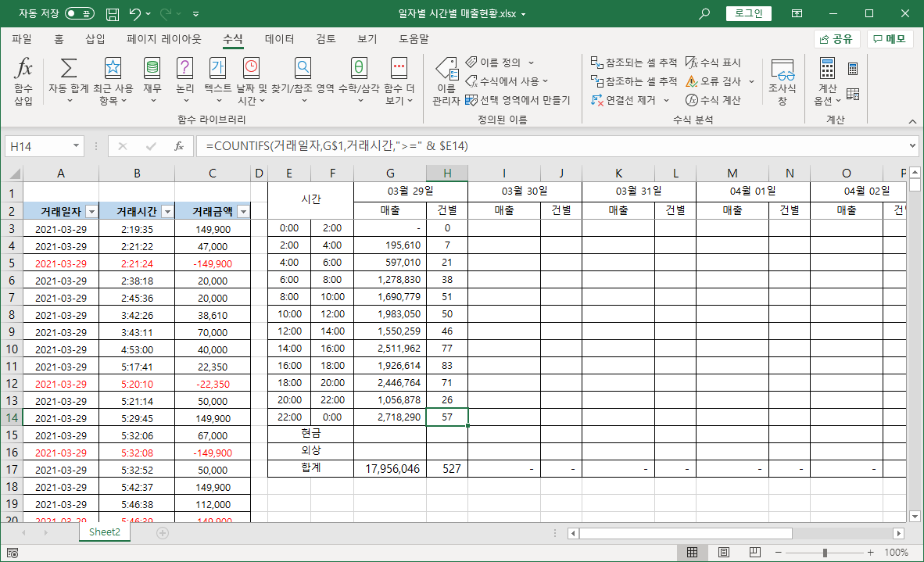The image size is (924, 562).
Task: Click the formula bar fx Insert Function button
Action: (179, 145)
